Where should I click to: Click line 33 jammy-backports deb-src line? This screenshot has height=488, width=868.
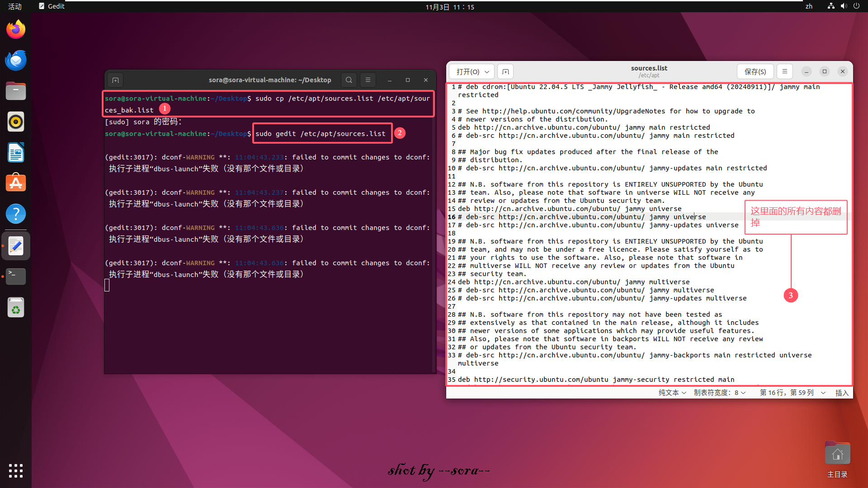[635, 359]
